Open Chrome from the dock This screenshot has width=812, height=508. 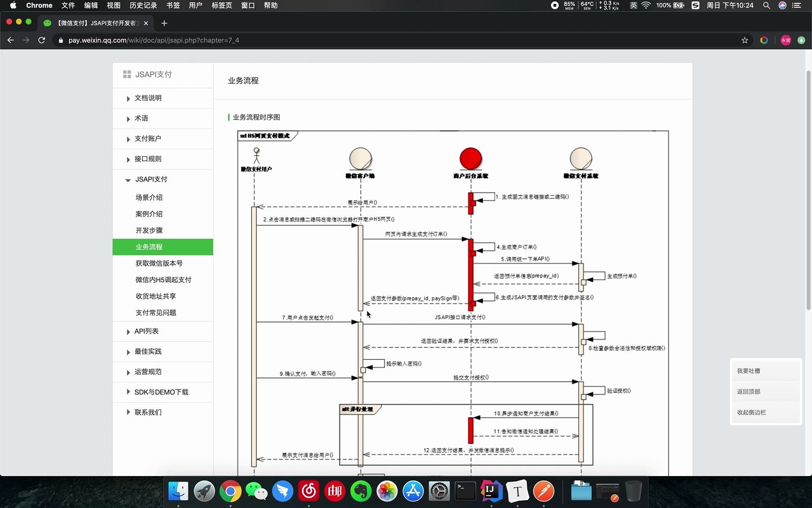230,492
